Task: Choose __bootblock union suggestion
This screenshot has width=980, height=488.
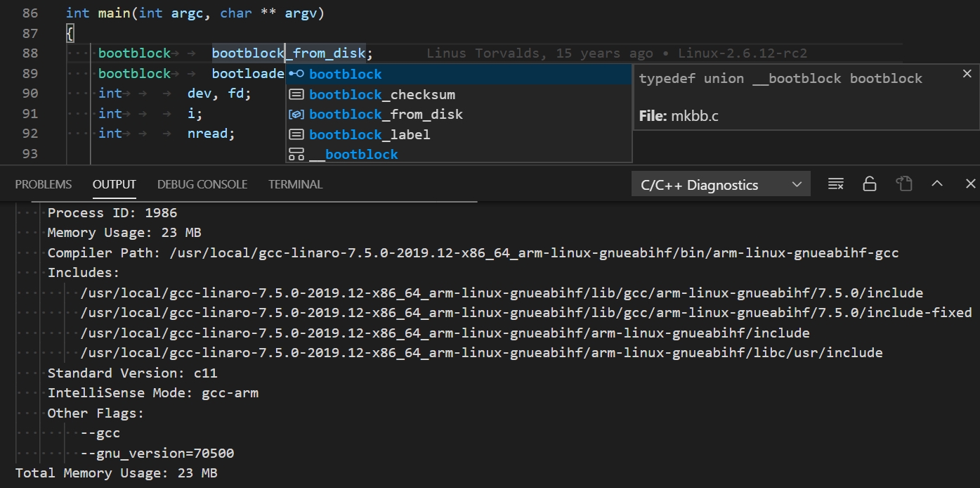Action: (459, 154)
